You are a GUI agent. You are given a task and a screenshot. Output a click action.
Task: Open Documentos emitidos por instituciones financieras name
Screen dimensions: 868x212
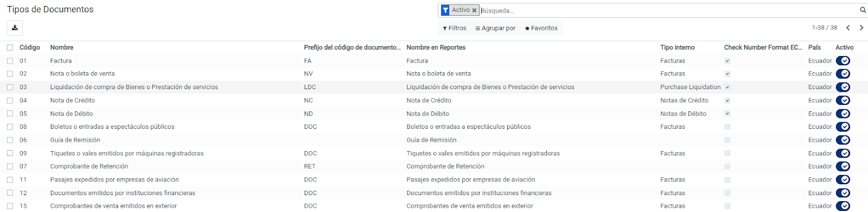tap(123, 193)
